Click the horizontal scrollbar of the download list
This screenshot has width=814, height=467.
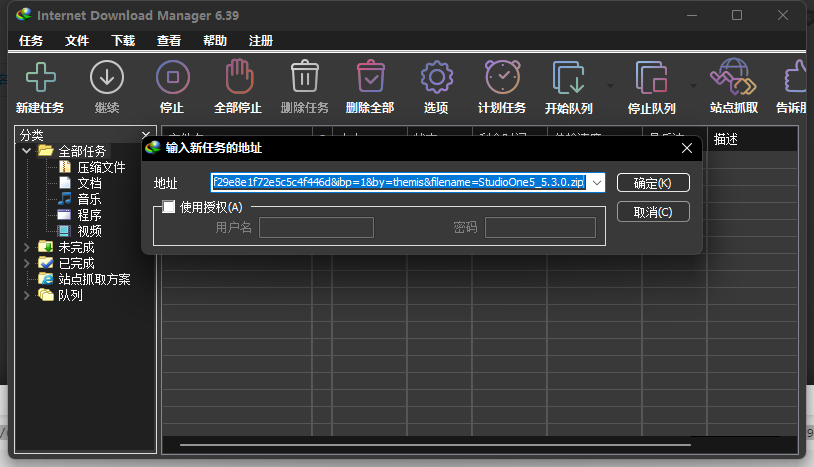(x=435, y=445)
